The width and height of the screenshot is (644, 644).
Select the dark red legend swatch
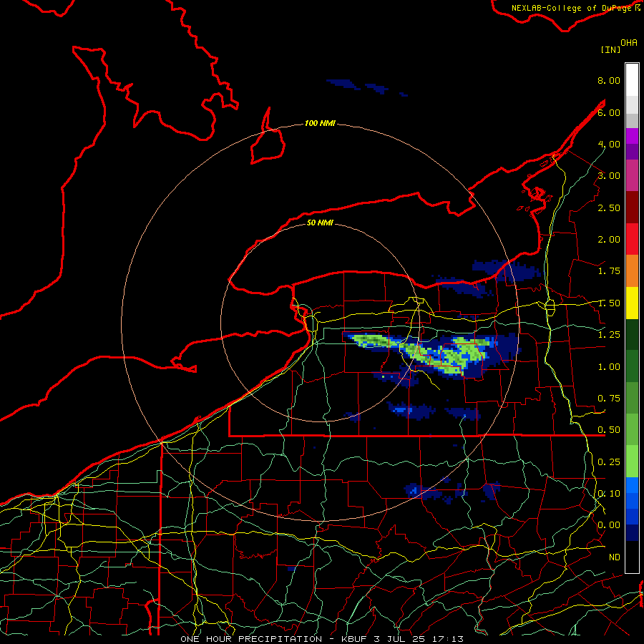click(632, 208)
